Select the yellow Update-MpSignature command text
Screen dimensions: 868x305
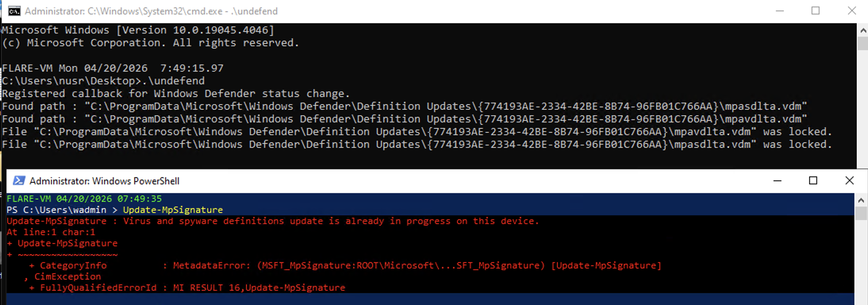pyautogui.click(x=173, y=210)
